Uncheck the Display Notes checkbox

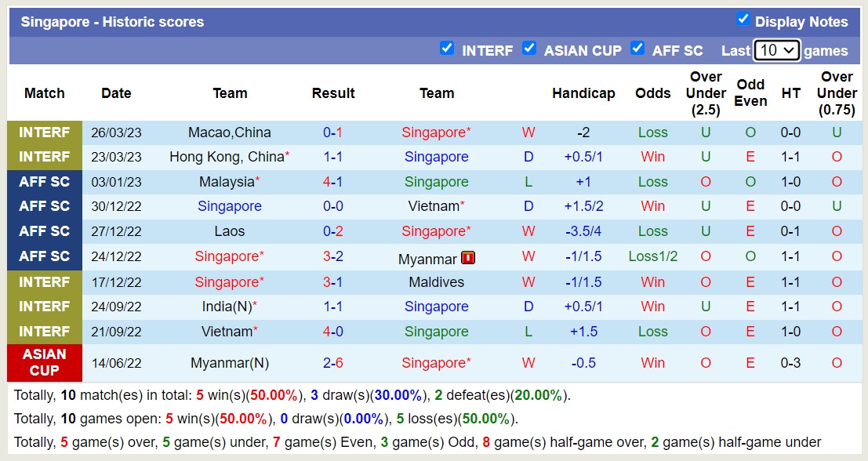coord(743,20)
